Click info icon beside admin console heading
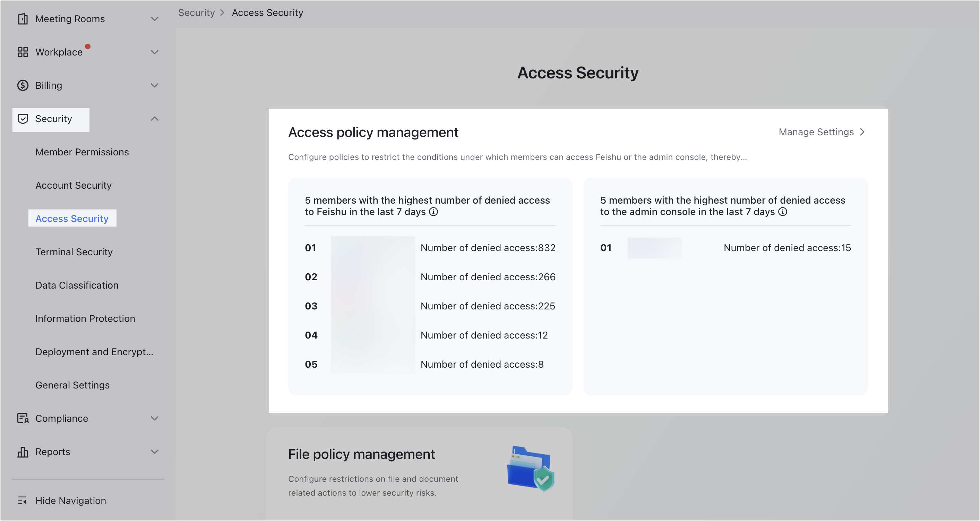The width and height of the screenshot is (980, 521). click(x=783, y=212)
